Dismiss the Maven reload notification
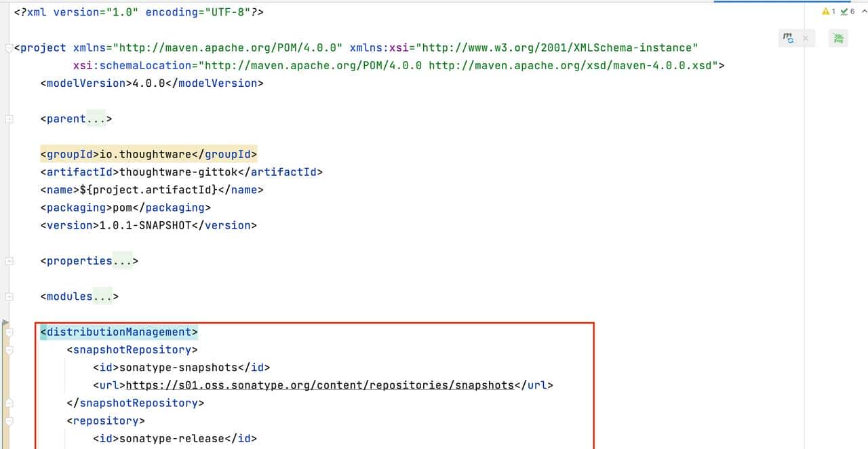The width and height of the screenshot is (868, 449). (x=805, y=39)
